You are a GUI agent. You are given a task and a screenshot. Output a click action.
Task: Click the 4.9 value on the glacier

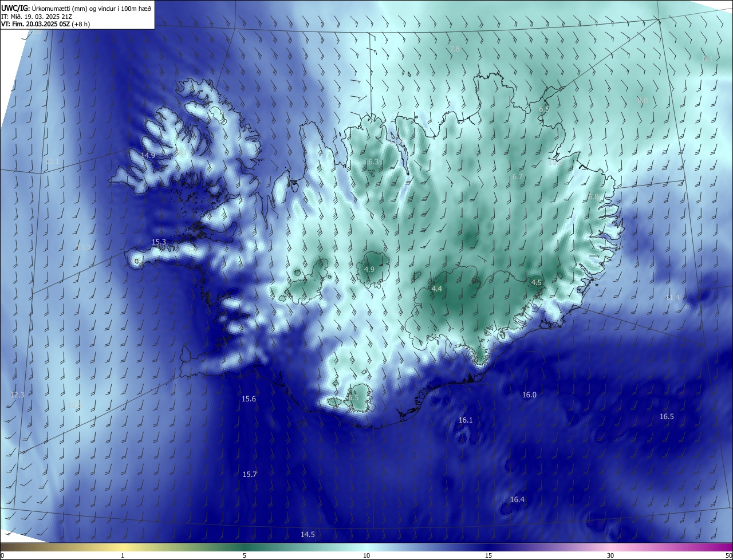point(369,269)
